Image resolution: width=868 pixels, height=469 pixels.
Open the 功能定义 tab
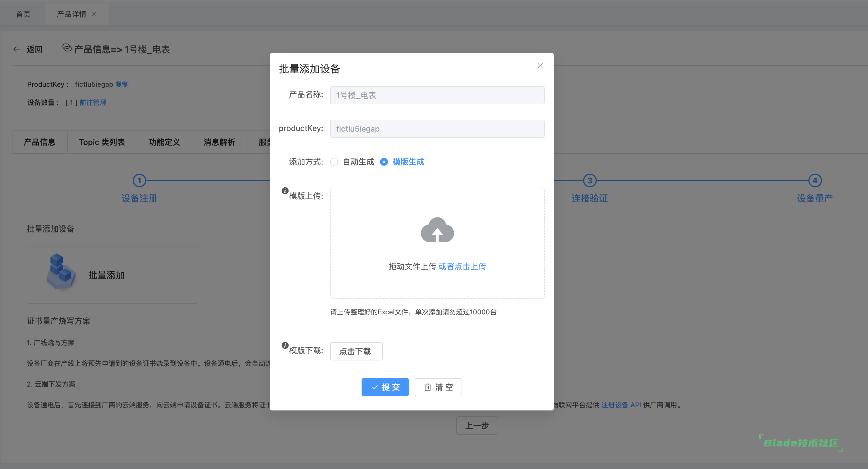(x=164, y=142)
